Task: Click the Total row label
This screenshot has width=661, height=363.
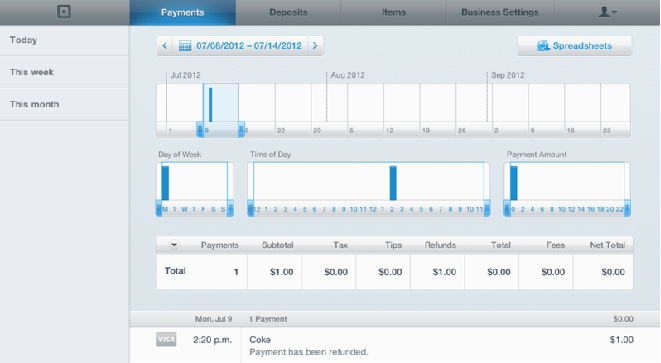Action: click(175, 271)
